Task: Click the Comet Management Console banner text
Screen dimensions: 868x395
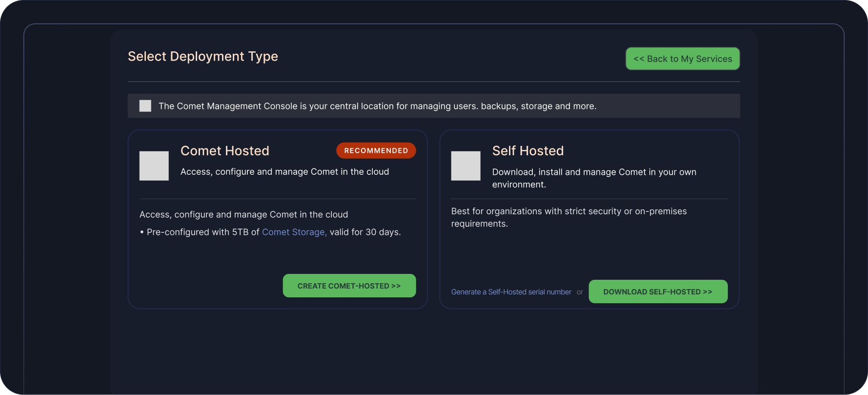Action: 378,106
